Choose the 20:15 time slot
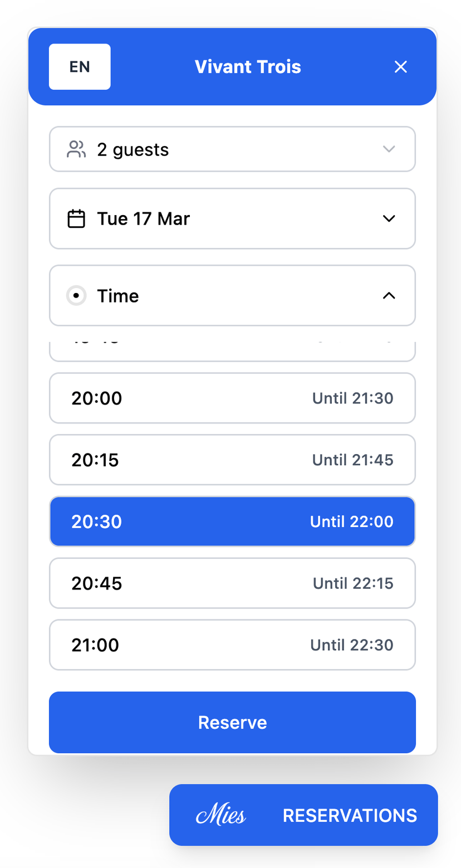Image resolution: width=461 pixels, height=868 pixels. pos(232,460)
